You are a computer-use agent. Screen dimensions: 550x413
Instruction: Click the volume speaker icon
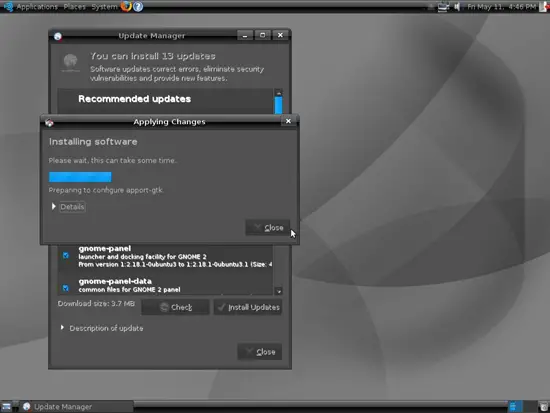(457, 7)
